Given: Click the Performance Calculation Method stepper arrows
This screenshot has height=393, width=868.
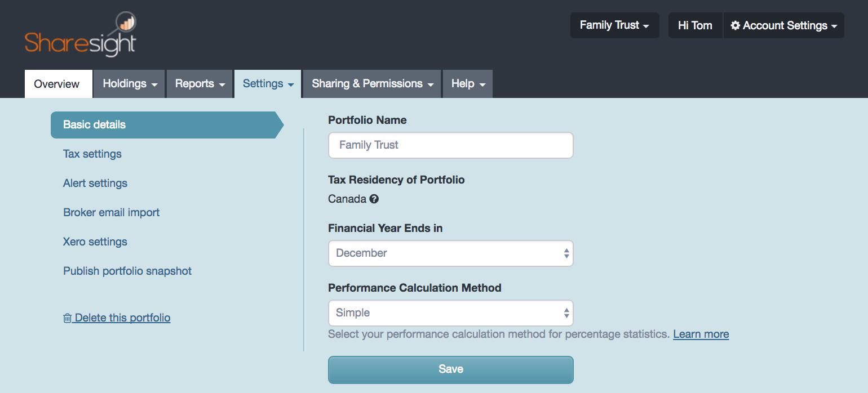Looking at the screenshot, I should [x=565, y=313].
